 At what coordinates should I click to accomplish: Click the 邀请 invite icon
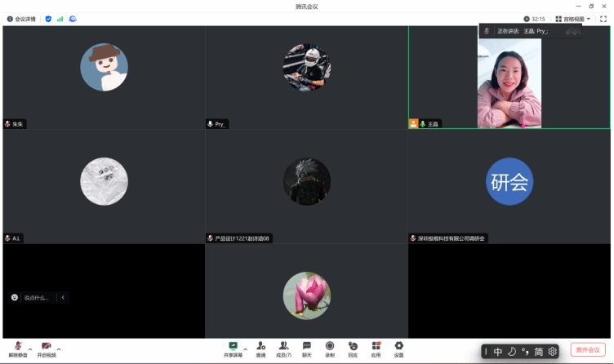coord(260,348)
